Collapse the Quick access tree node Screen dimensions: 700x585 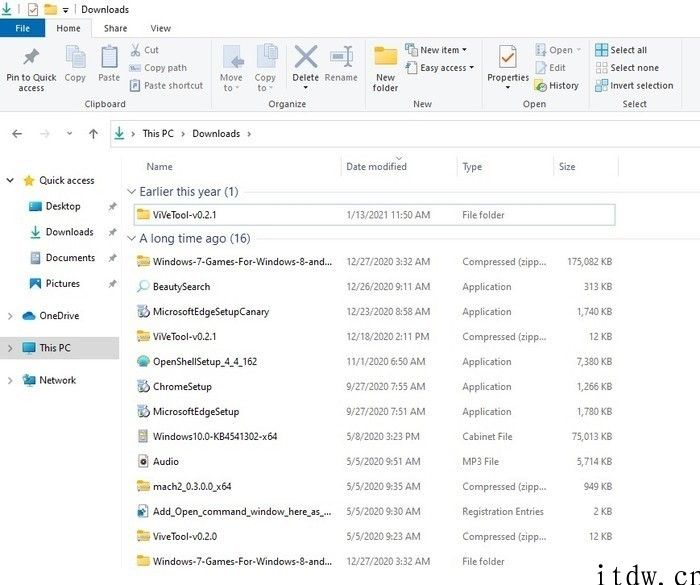point(10,180)
